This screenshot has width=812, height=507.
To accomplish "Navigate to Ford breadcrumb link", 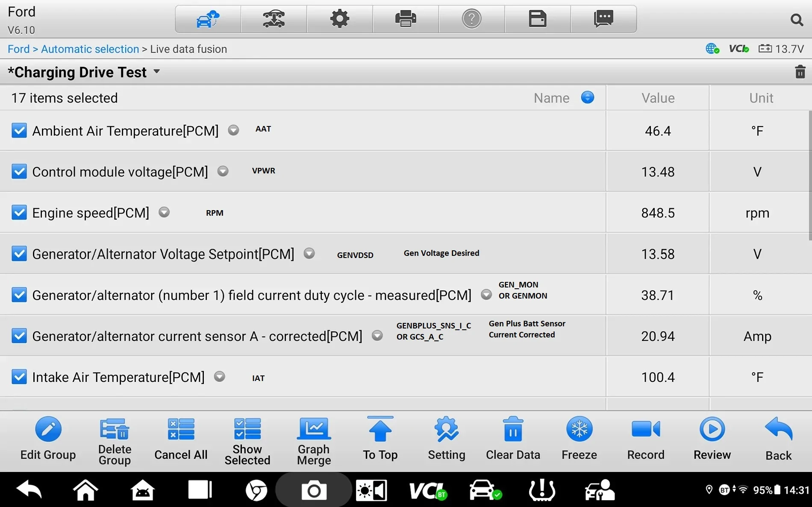I will tap(19, 49).
